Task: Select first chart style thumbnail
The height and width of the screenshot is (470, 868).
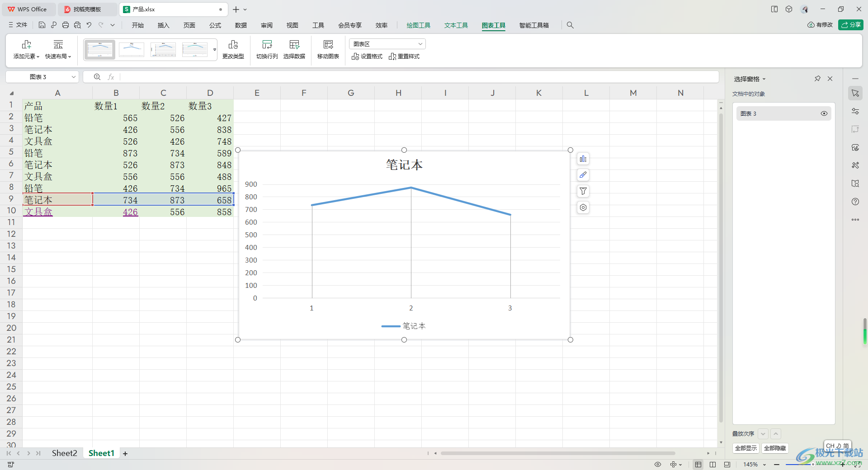Action: [100, 50]
